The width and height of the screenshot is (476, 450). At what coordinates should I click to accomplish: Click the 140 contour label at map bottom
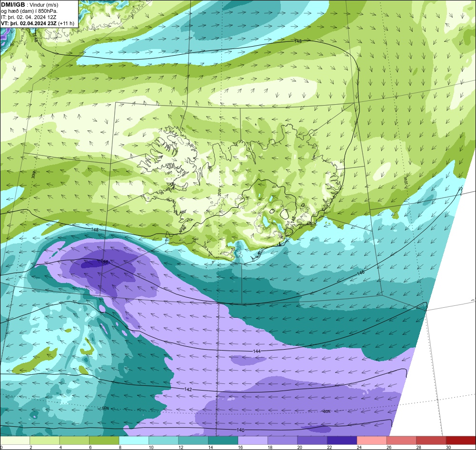click(x=240, y=430)
